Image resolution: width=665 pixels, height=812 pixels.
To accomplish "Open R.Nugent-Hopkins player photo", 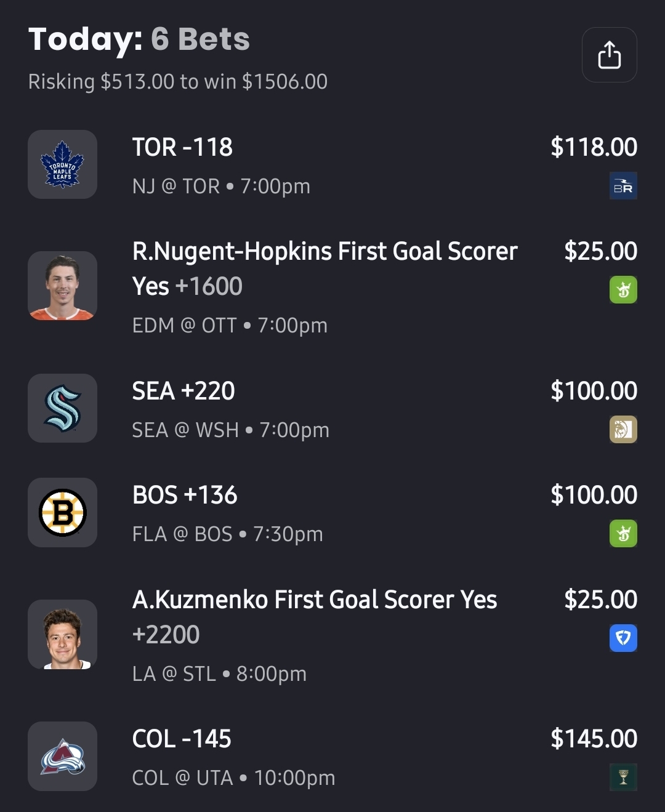I will pyautogui.click(x=62, y=286).
